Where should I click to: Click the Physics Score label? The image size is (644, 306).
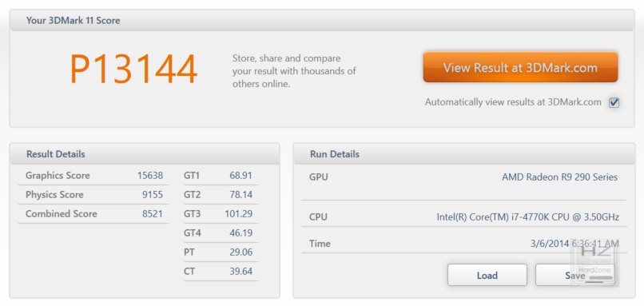[x=54, y=195]
